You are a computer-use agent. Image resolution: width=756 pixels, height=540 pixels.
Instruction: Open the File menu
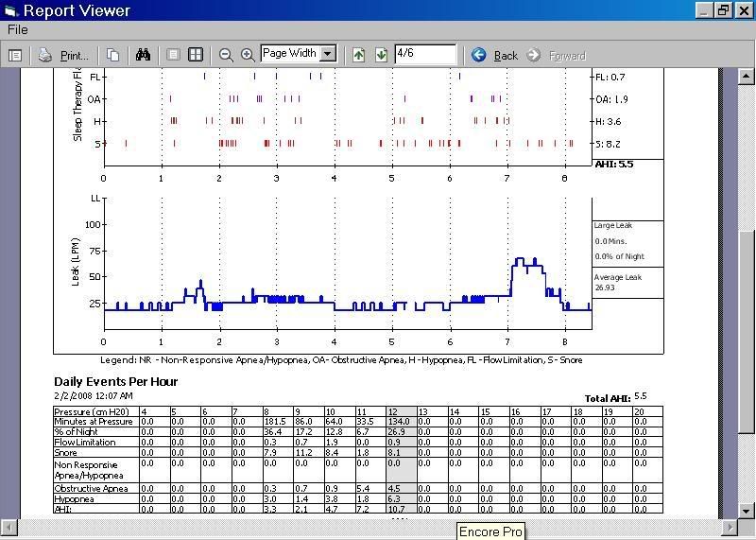(x=18, y=30)
